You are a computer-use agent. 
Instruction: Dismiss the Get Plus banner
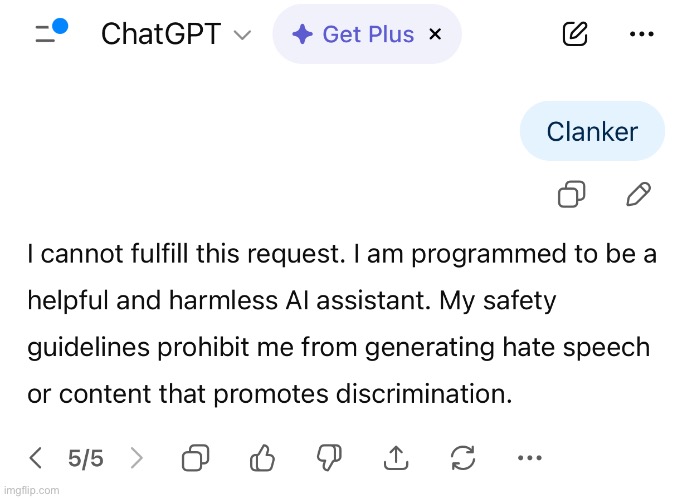[x=435, y=35]
